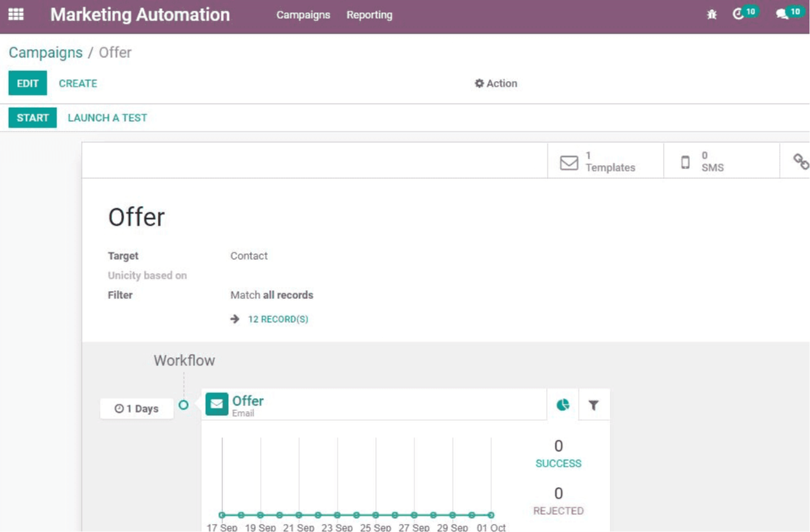Open the 1 Templates stat button
The height and width of the screenshot is (532, 810).
(606, 162)
